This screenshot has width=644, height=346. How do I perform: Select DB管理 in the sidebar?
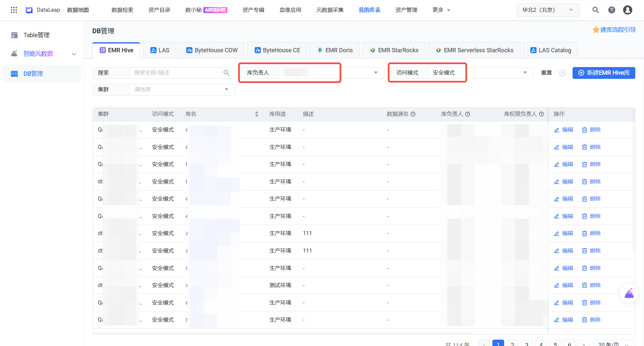pyautogui.click(x=42, y=74)
